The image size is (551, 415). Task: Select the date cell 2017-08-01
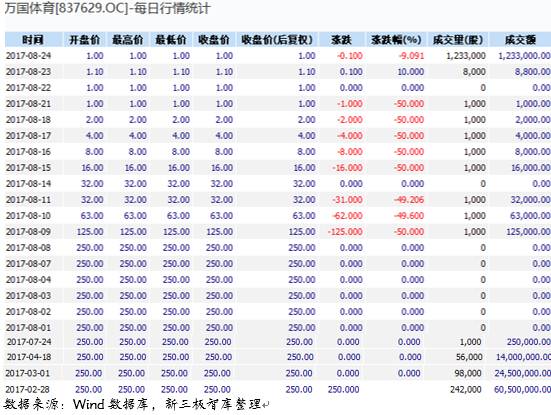point(28,328)
